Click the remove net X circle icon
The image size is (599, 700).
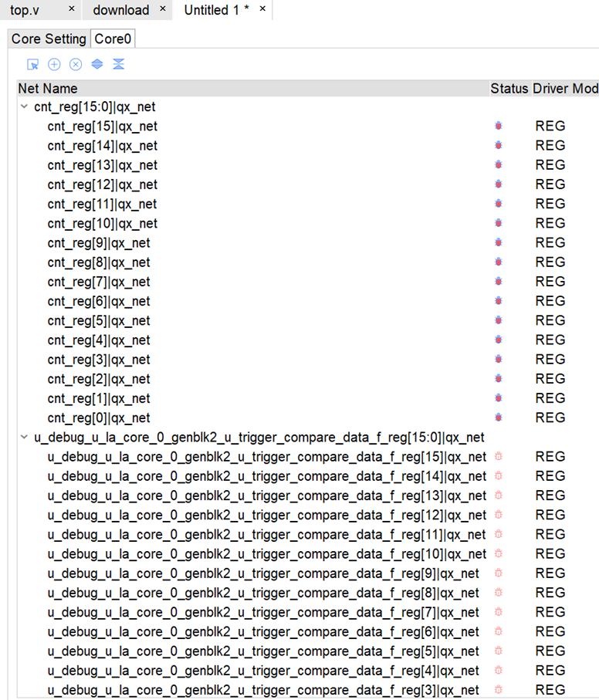click(76, 64)
